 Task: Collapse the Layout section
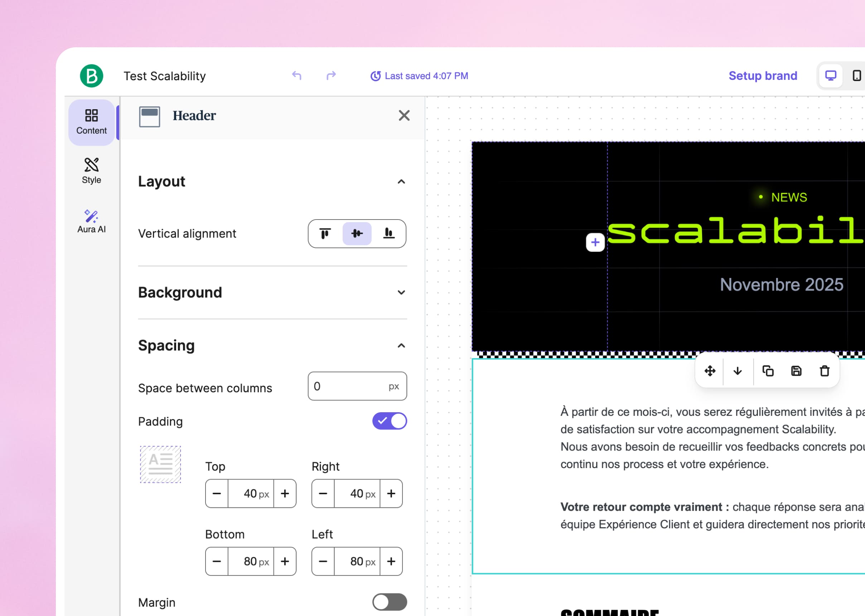401,182
